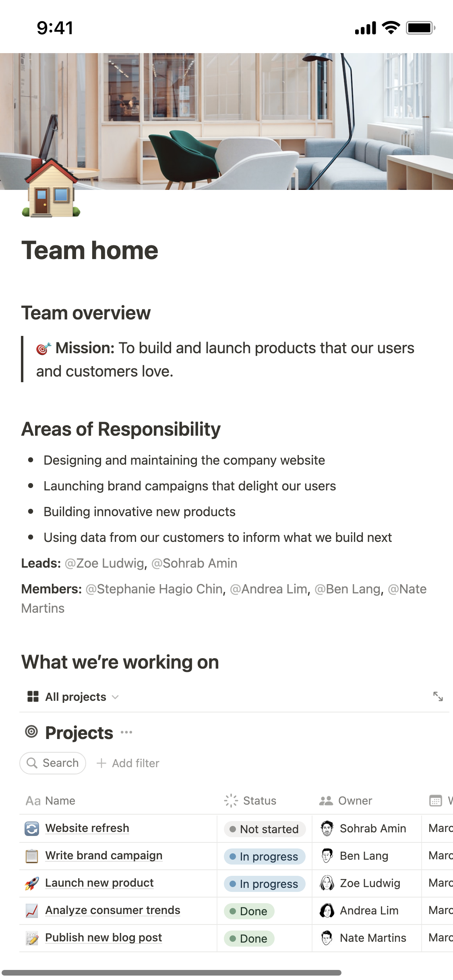Expand the database to full page
This screenshot has width=453, height=980.
(x=438, y=696)
